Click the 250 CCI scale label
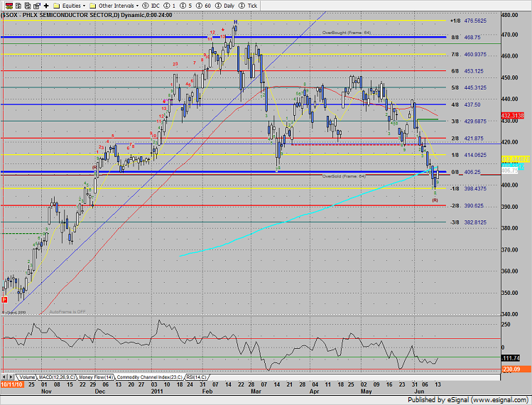Viewport: 532px width, 405px height. [506, 325]
